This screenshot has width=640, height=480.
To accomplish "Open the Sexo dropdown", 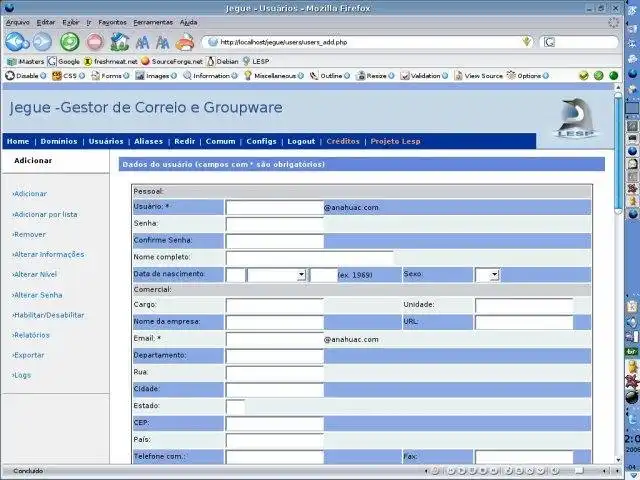I will (487, 275).
